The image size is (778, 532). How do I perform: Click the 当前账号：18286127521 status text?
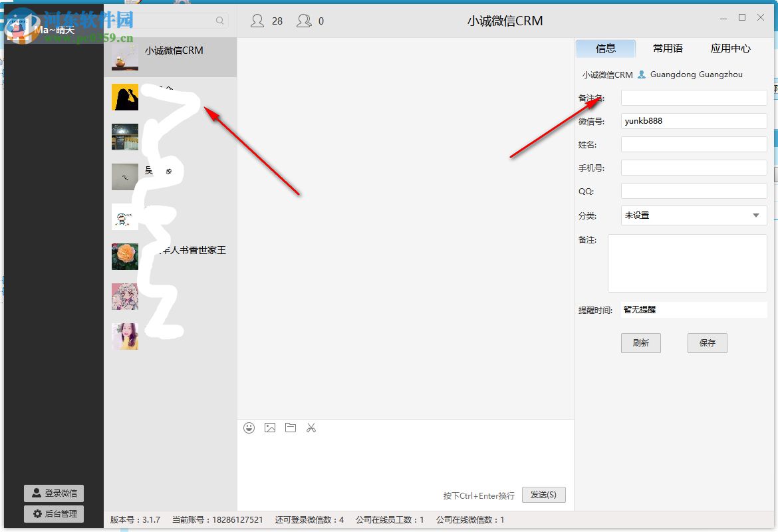coord(217,520)
